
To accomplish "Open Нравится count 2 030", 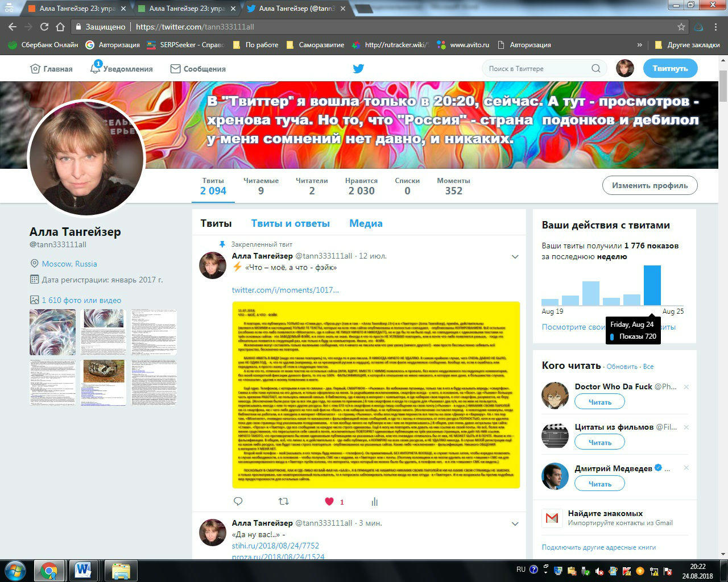I will click(x=361, y=186).
